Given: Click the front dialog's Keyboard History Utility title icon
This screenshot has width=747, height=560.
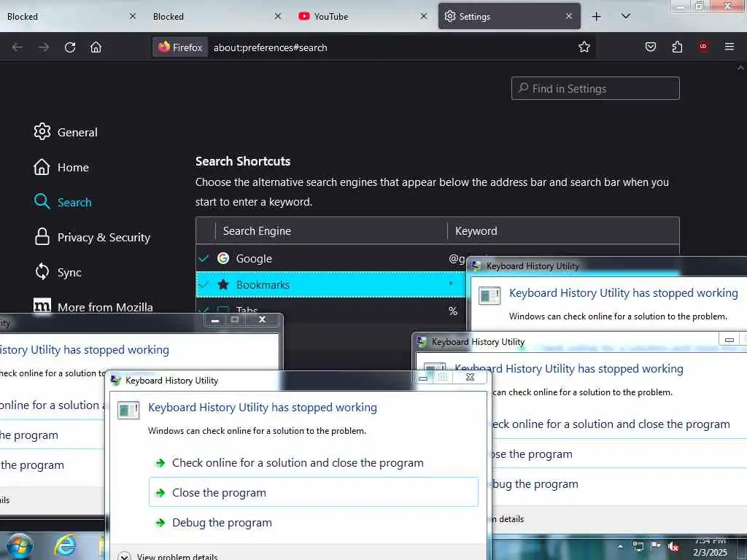Looking at the screenshot, I should 116,380.
